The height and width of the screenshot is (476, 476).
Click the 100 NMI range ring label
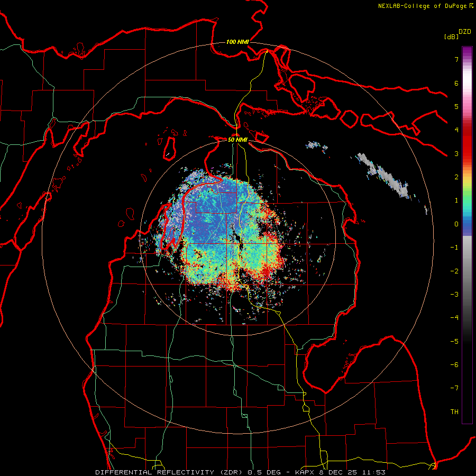click(x=237, y=42)
